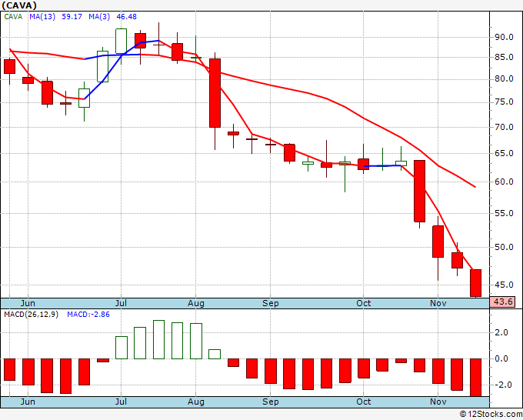Select the green CAVA legend label
The width and height of the screenshot is (523, 420).
tap(13, 17)
